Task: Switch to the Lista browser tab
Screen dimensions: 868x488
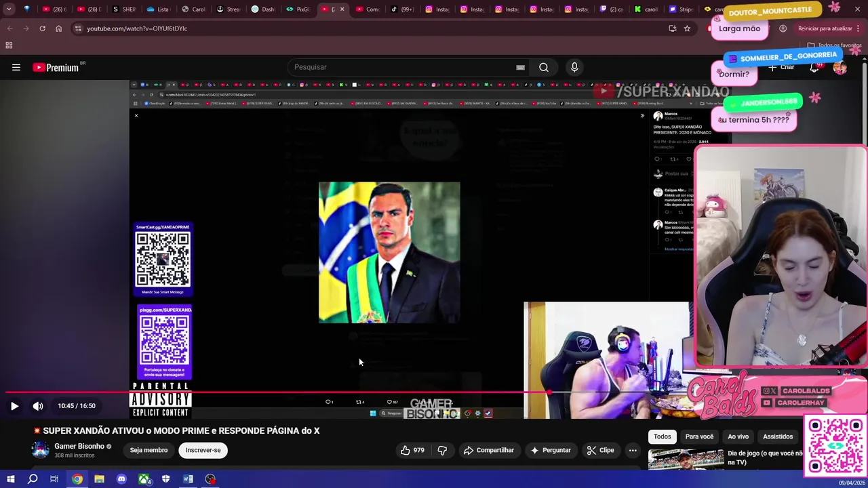Action: pos(159,9)
